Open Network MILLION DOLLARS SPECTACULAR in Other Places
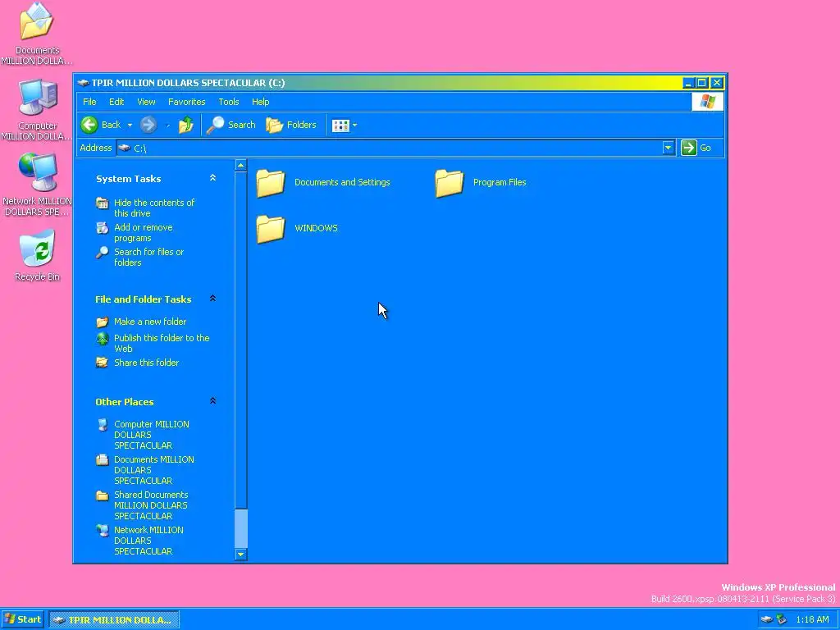This screenshot has height=630, width=840. point(148,541)
